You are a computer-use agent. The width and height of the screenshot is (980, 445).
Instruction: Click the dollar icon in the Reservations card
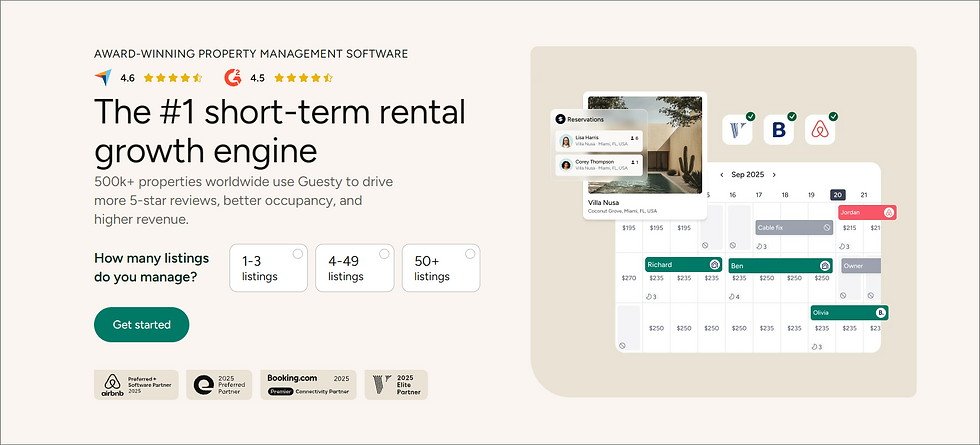click(560, 119)
